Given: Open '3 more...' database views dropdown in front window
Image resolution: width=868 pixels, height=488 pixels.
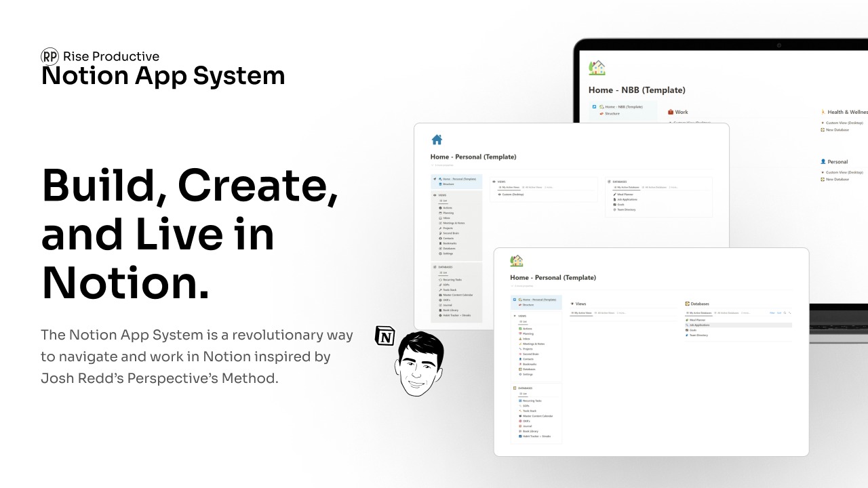Looking at the screenshot, I should coord(745,313).
